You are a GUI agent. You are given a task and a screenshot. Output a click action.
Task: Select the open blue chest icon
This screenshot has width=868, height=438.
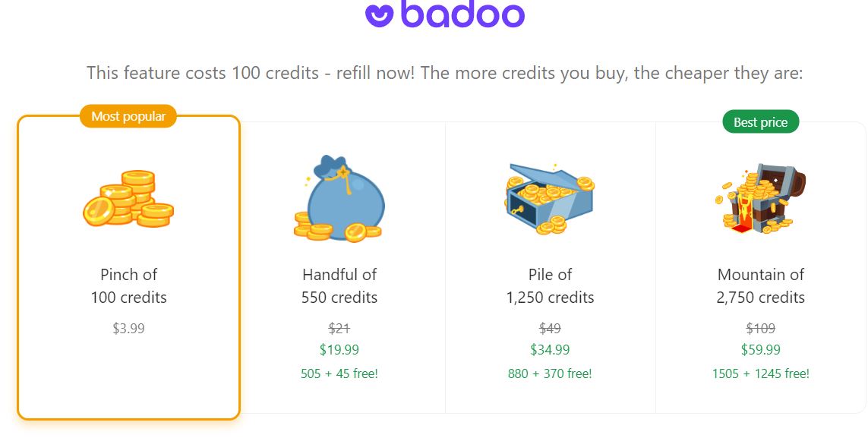(549, 198)
